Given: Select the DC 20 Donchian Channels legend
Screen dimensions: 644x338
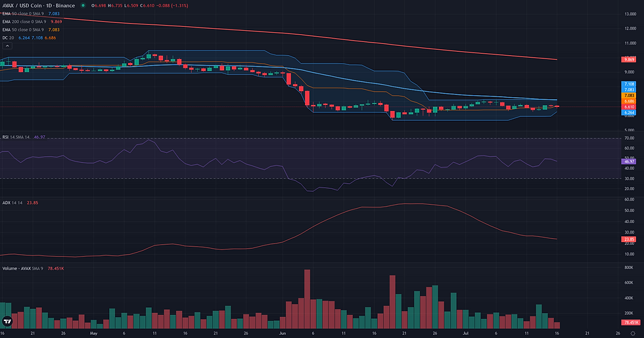Looking at the screenshot, I should pyautogui.click(x=29, y=38).
